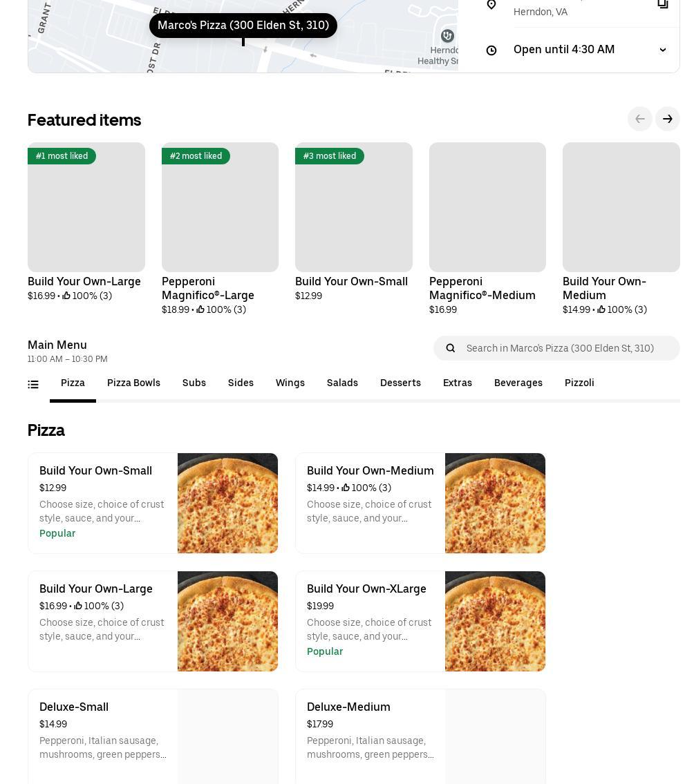Click the search magnifier icon

coord(451,348)
